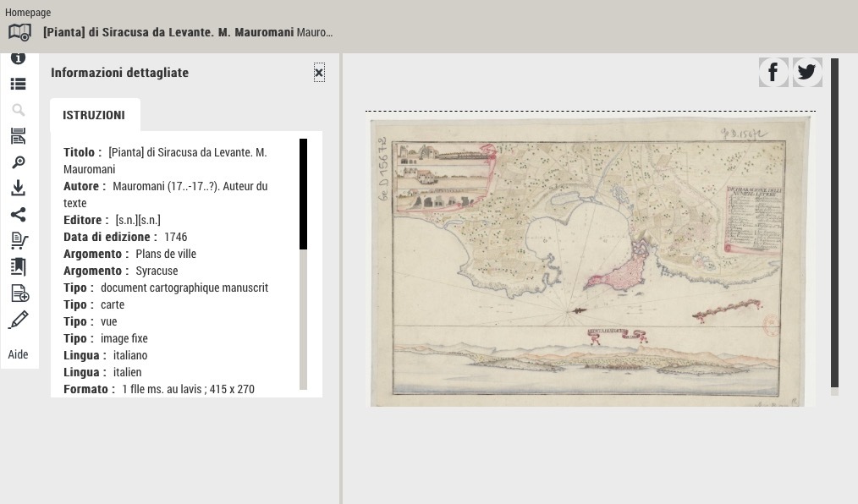The height and width of the screenshot is (504, 858).
Task: Click the bookmark icon in the sidebar
Action: coord(18,266)
